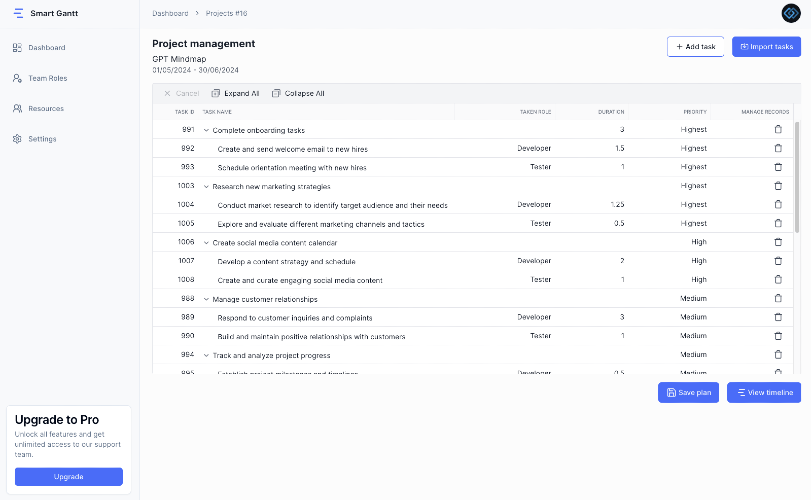Image resolution: width=811 pixels, height=500 pixels.
Task: Open the user avatar in top right
Action: [x=791, y=13]
